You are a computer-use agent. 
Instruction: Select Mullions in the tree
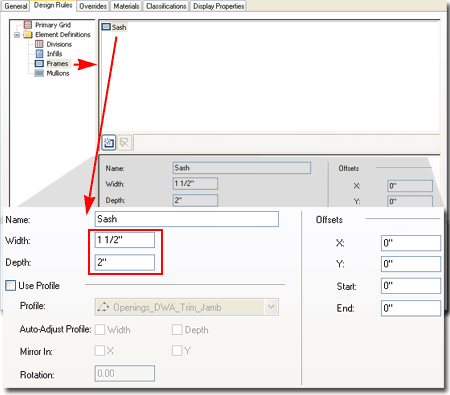click(x=58, y=73)
